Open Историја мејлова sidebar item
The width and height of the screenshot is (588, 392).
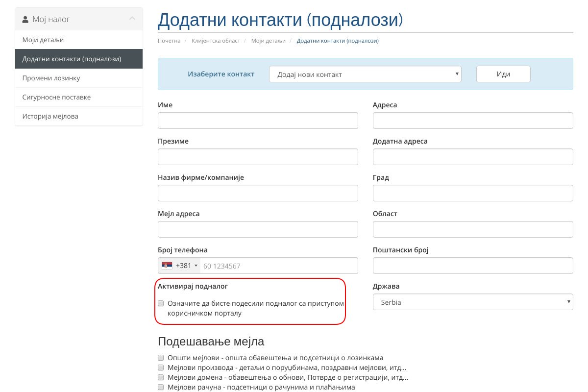[x=79, y=116]
